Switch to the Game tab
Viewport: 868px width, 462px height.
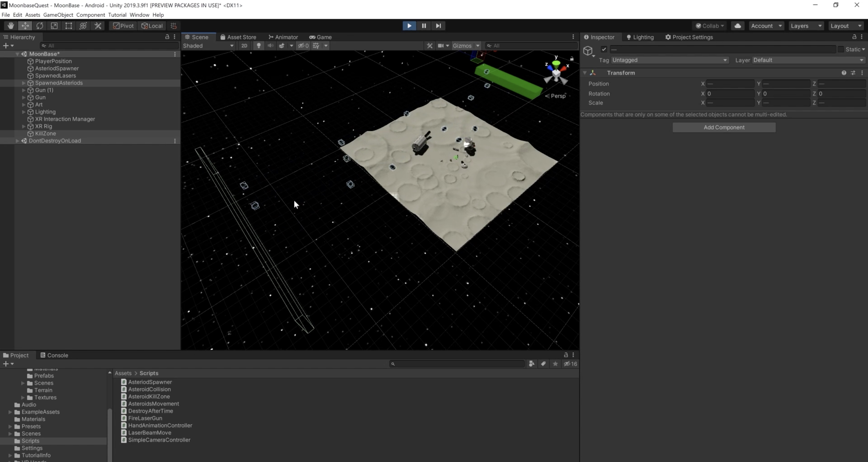(320, 37)
